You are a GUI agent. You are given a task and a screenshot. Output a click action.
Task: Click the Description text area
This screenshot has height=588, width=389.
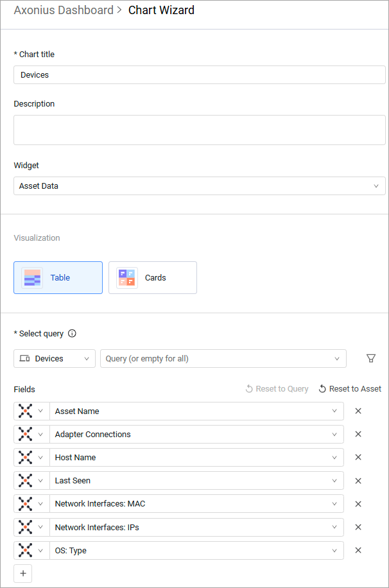click(200, 130)
